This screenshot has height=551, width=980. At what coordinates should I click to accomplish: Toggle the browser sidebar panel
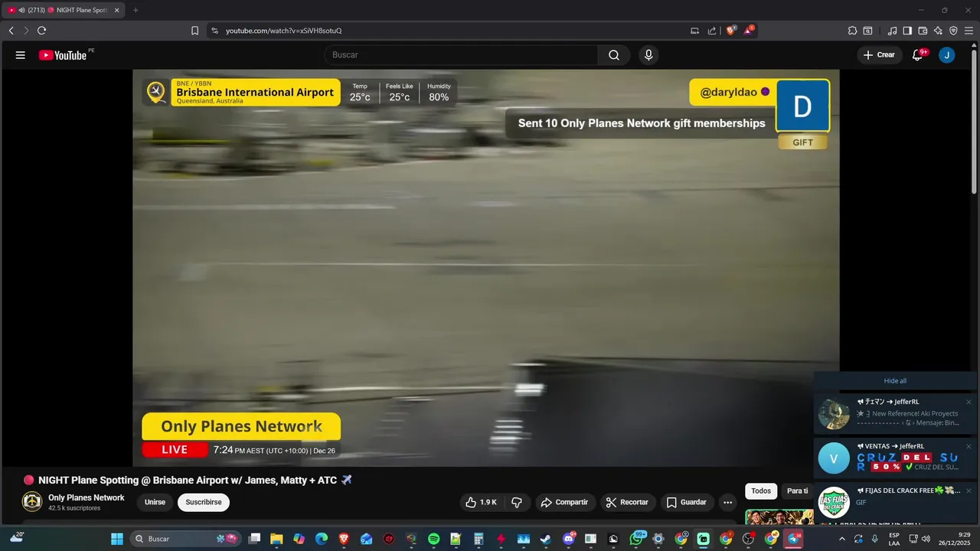pos(907,31)
